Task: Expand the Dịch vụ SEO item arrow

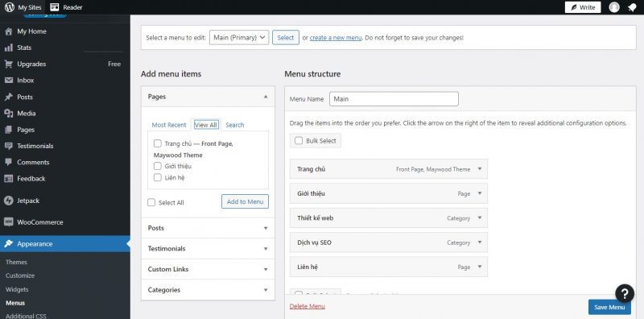Action: (x=479, y=242)
